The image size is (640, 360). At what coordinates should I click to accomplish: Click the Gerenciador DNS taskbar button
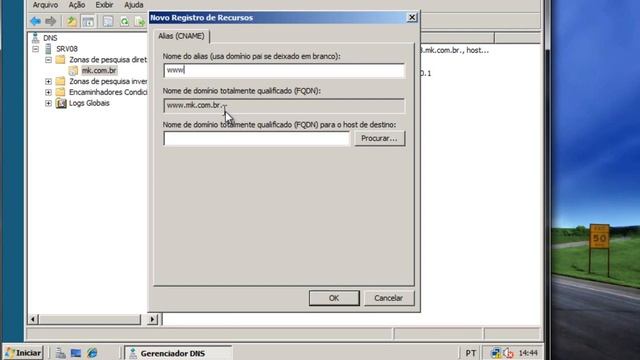(178, 353)
